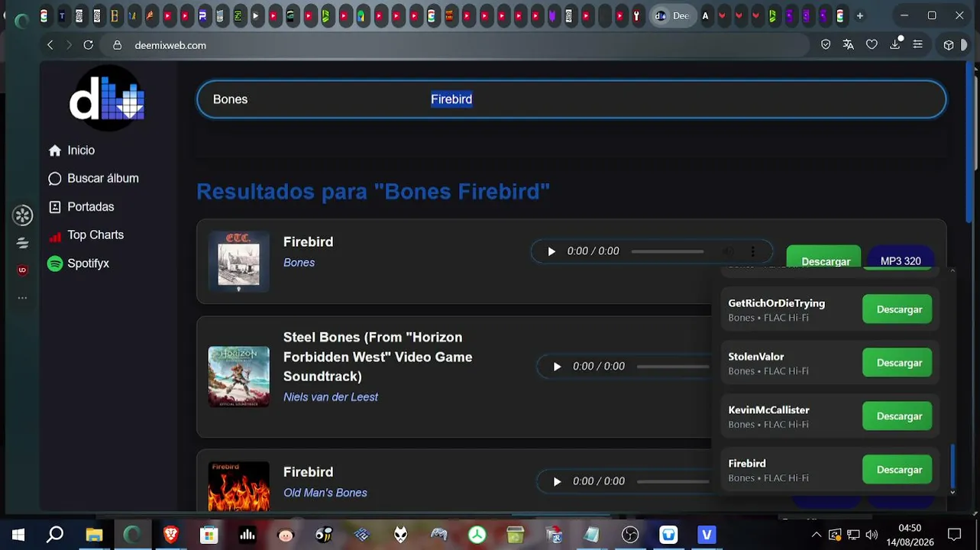Click the Descargar button beside MP3 320
The height and width of the screenshot is (550, 980).
(823, 258)
